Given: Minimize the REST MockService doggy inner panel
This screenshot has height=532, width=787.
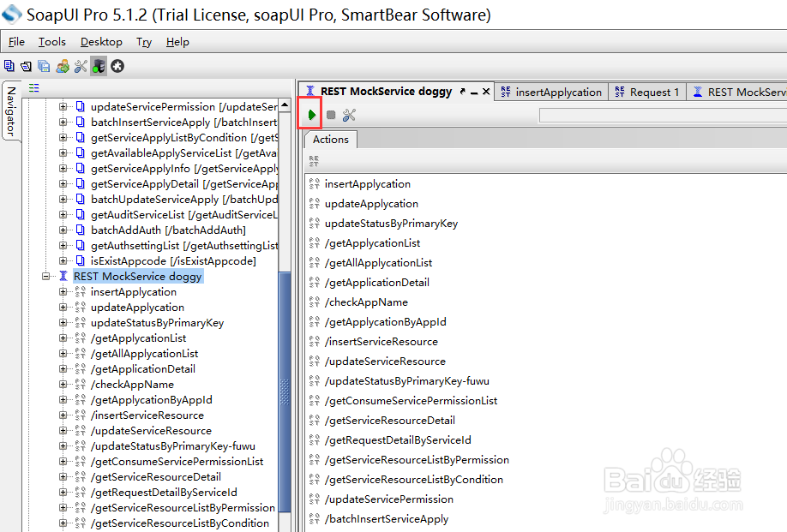Looking at the screenshot, I should coord(474,93).
